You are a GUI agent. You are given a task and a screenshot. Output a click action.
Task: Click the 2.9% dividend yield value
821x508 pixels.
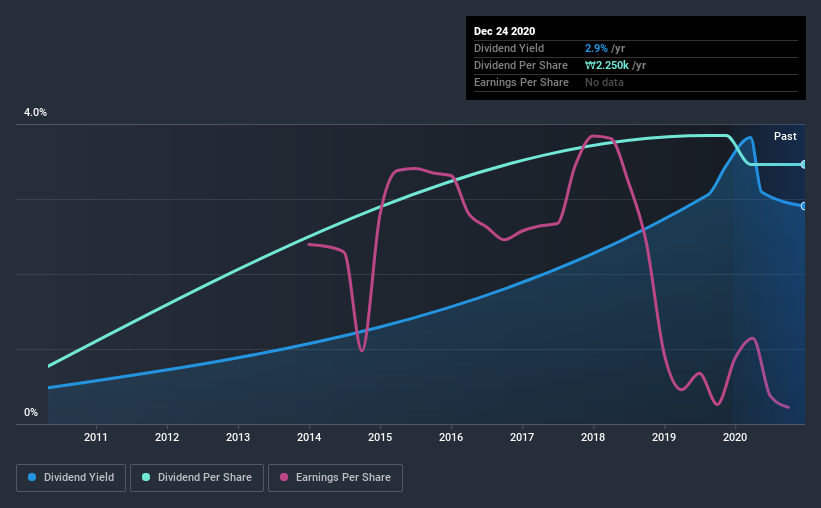coord(596,48)
